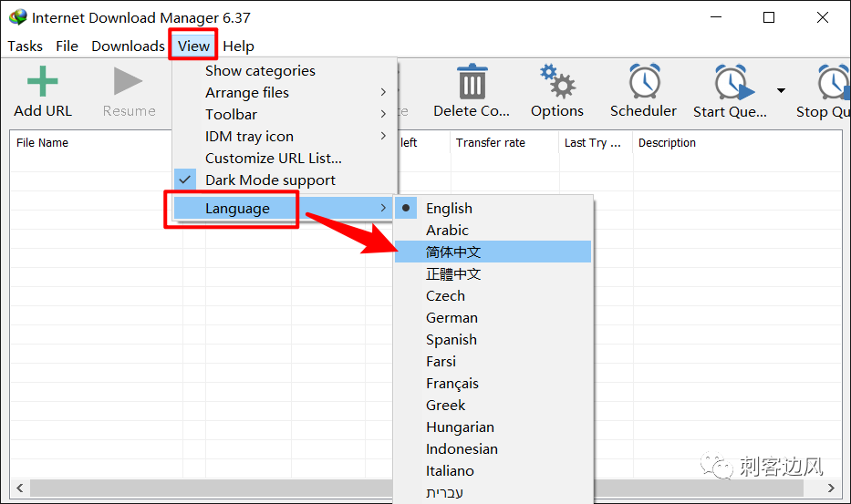Viewport: 851px width, 504px height.
Task: Open the Tasks menu
Action: [25, 46]
